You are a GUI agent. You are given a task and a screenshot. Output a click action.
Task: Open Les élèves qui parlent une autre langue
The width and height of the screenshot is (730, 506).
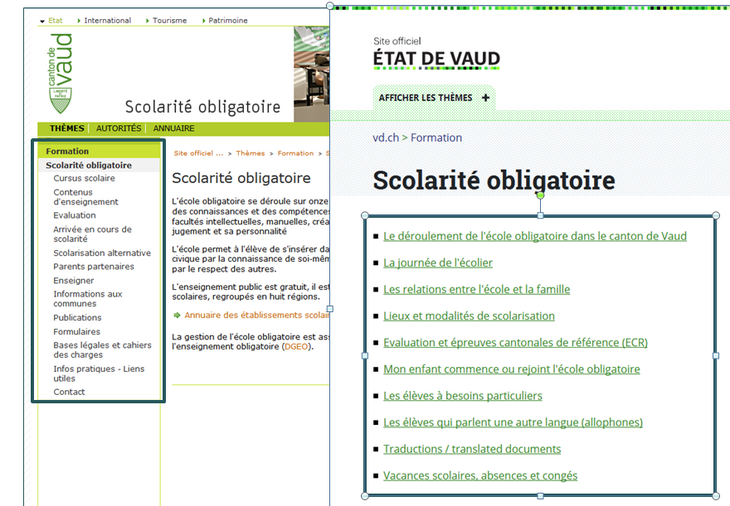(513, 422)
